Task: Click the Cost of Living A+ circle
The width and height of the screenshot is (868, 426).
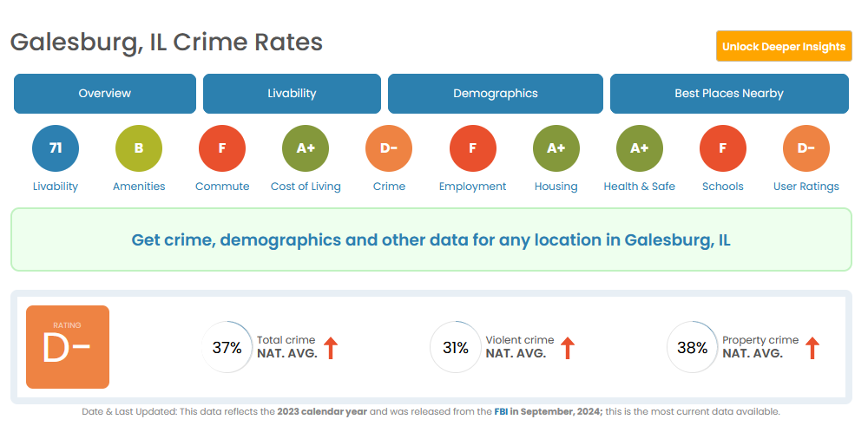Action: tap(306, 148)
